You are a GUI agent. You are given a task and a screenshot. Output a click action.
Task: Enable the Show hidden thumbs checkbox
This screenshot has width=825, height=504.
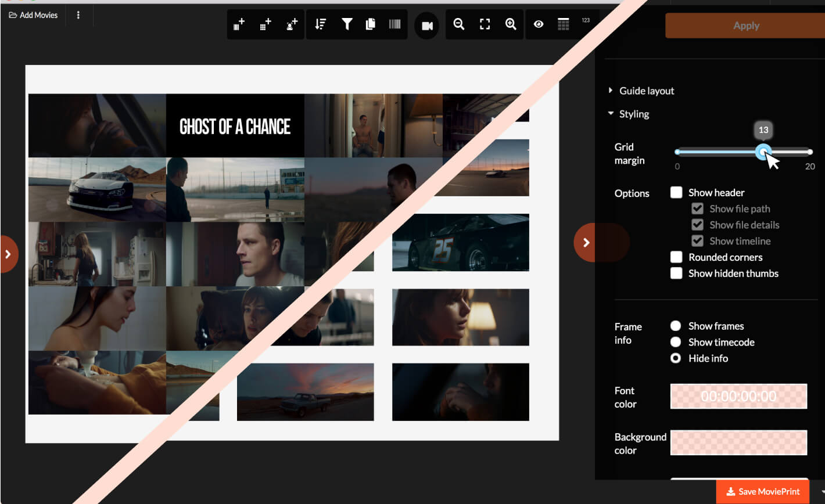[676, 273]
